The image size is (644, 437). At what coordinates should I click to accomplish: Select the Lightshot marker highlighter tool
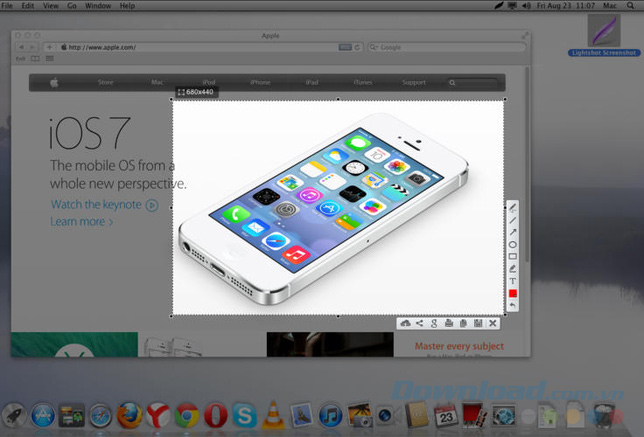(513, 269)
